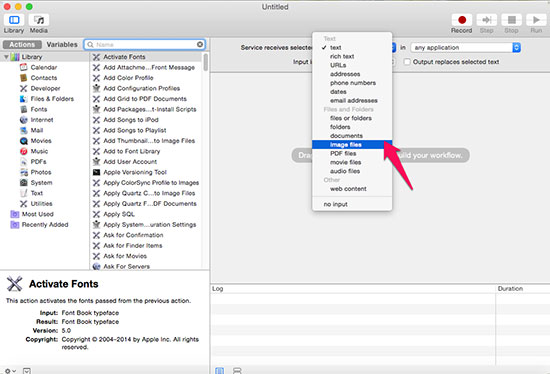Switch to the Actions tab
Image resolution: width=550 pixels, height=374 pixels.
22,45
